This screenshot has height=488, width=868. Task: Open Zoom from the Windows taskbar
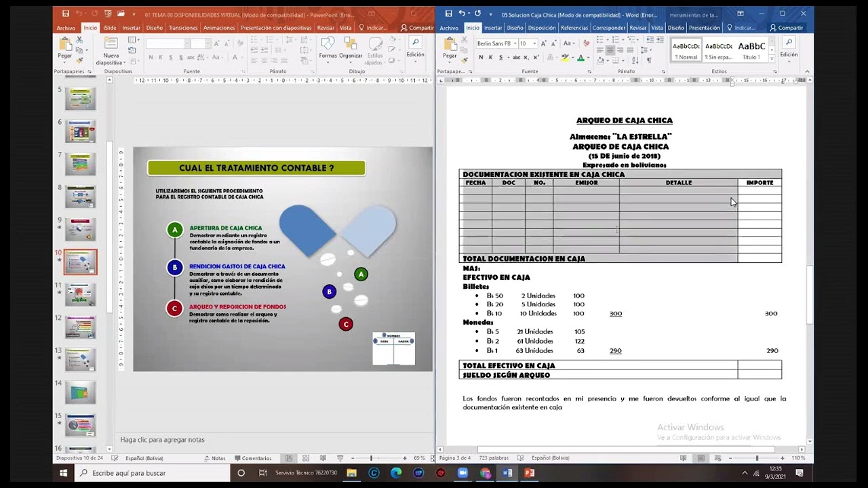[462, 472]
